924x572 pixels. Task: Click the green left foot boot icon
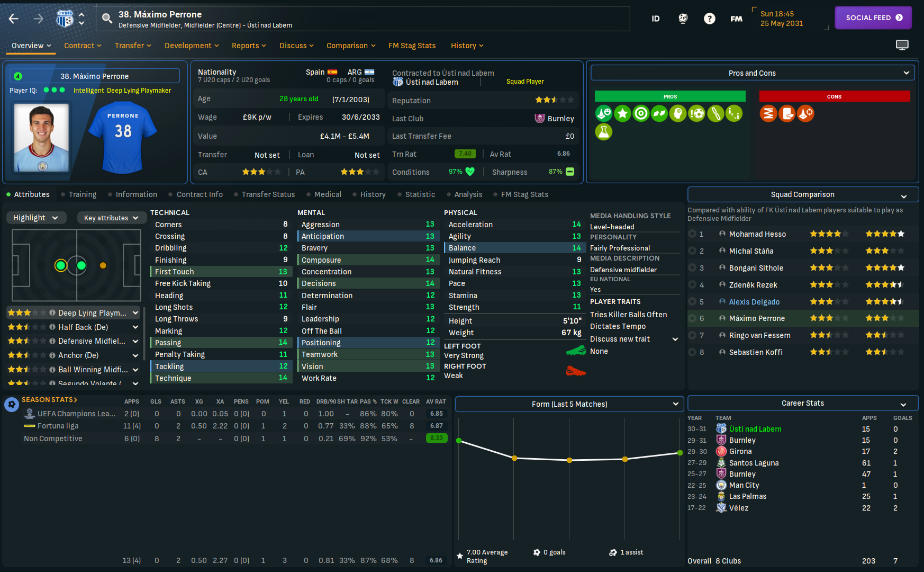576,351
